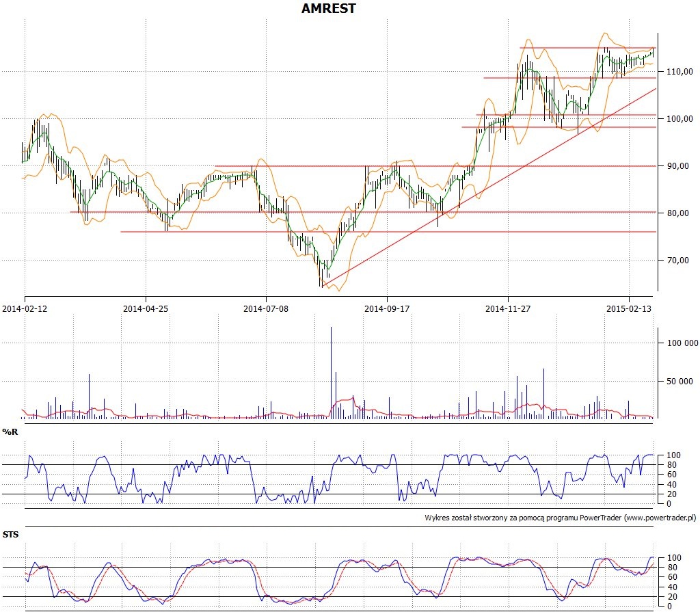This screenshot has height=612, width=700.
Task: Select the 60 value on the STS axis
Action: [671, 577]
